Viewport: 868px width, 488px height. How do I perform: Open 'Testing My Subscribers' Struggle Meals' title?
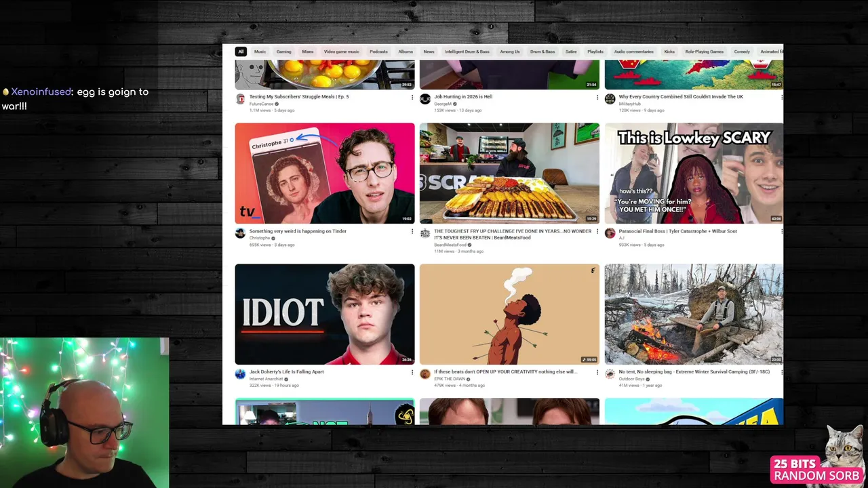(299, 97)
